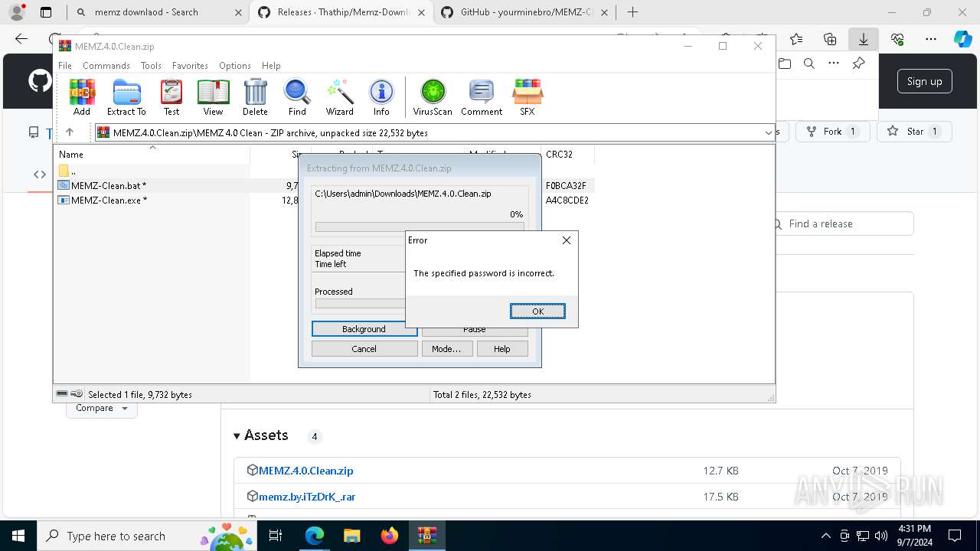Image resolution: width=980 pixels, height=551 pixels.
Task: Open the Compare dropdown on GitHub
Action: pyautogui.click(x=103, y=409)
